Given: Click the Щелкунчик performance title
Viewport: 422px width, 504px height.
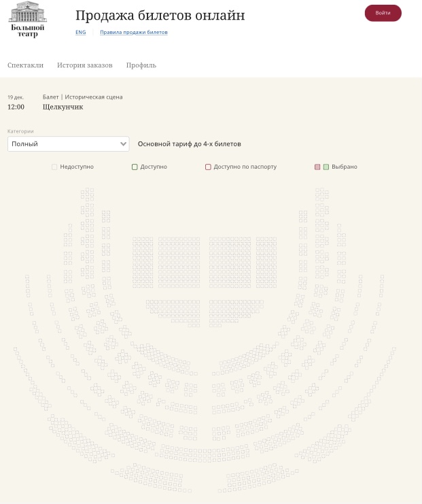Looking at the screenshot, I should click(x=63, y=107).
